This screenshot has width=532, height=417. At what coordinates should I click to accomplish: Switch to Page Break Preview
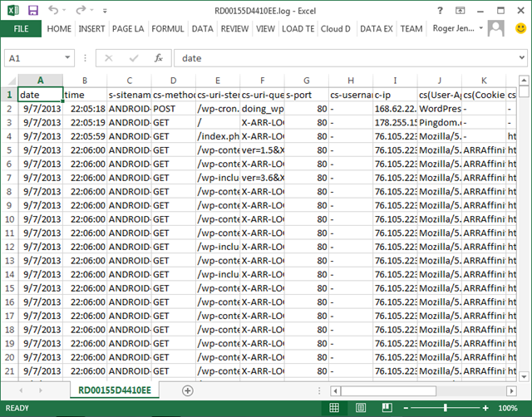pyautogui.click(x=387, y=408)
